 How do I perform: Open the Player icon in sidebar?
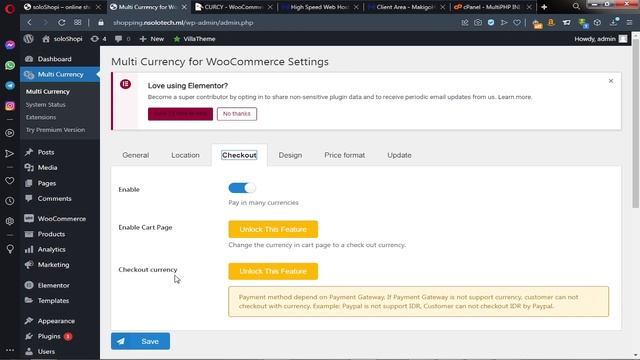[x=10, y=133]
